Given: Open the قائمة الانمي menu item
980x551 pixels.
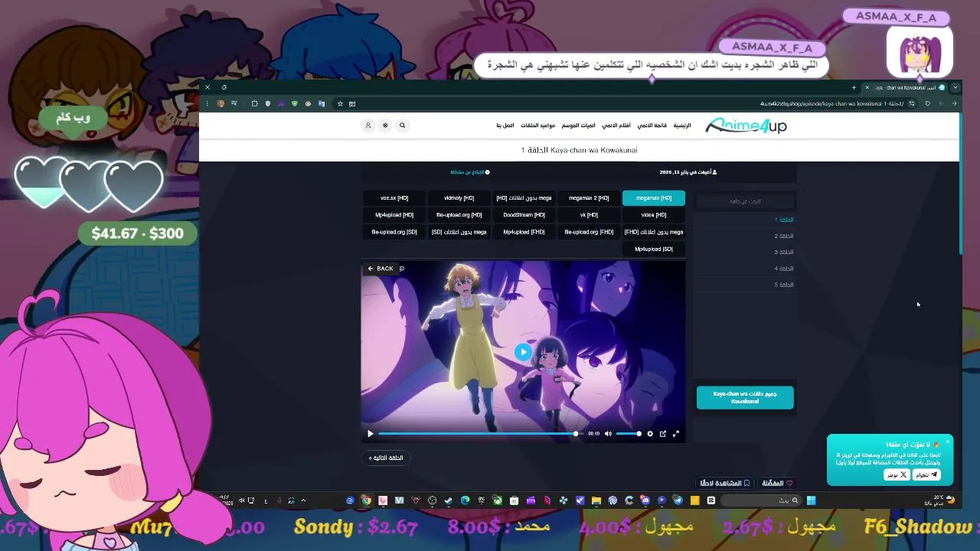Looking at the screenshot, I should pos(652,126).
